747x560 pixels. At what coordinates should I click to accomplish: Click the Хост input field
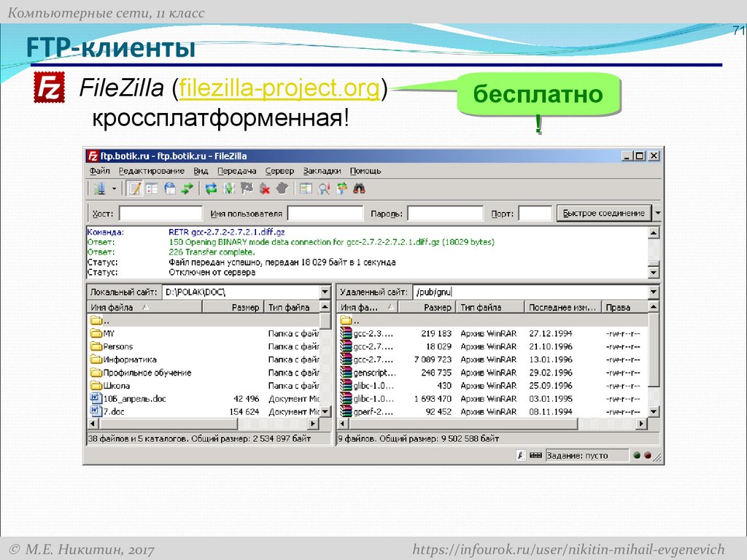(x=161, y=214)
